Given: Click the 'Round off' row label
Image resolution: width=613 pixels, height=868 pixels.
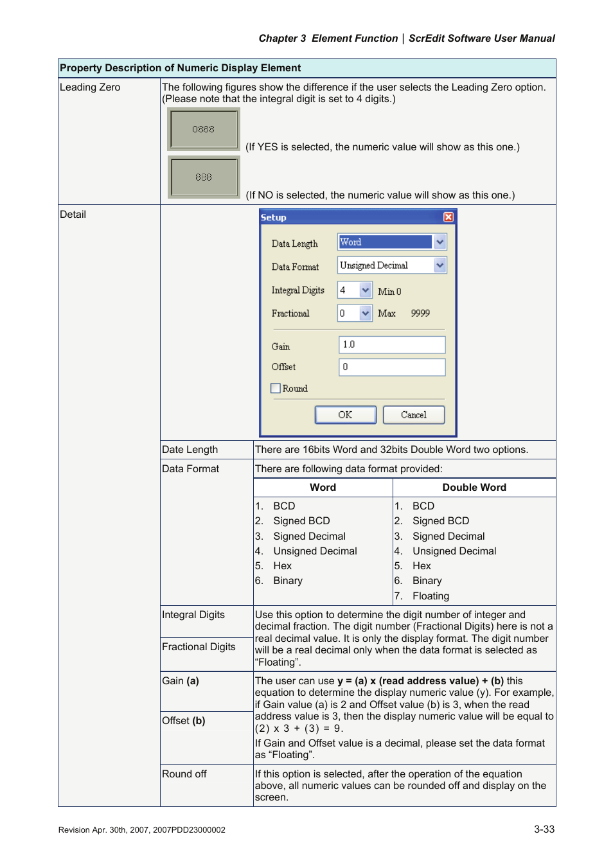Looking at the screenshot, I should tap(184, 774).
